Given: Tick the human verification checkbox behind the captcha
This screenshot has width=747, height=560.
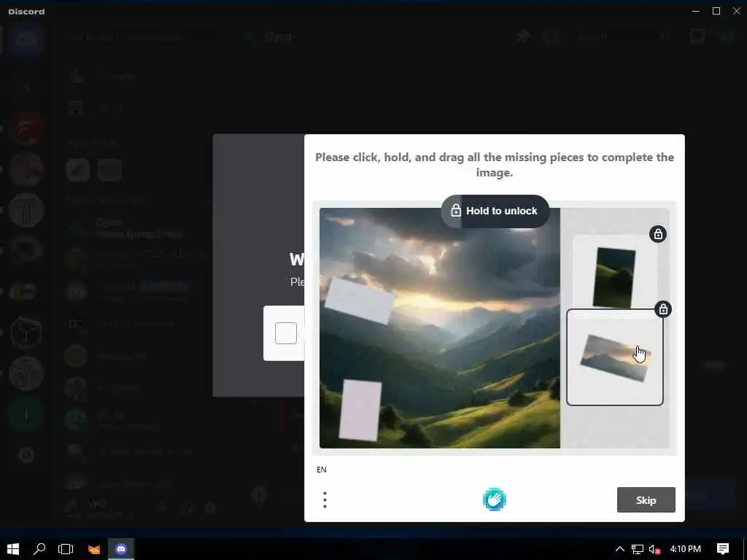Looking at the screenshot, I should 286,333.
